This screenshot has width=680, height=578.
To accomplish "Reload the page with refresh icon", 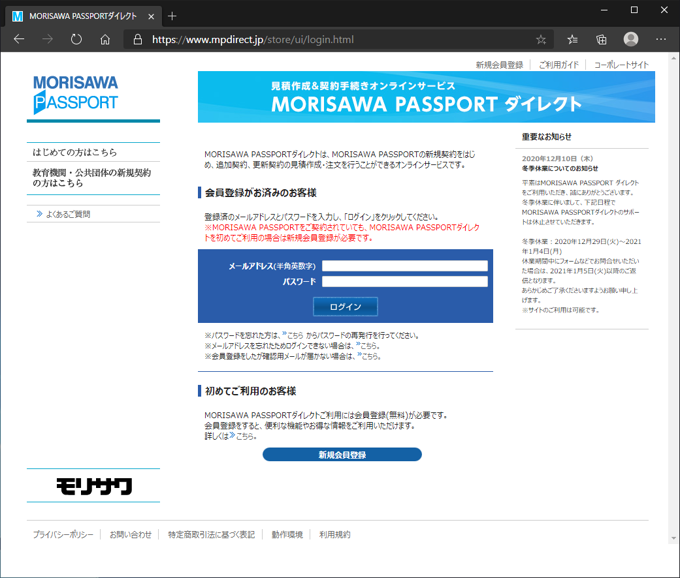I will [76, 39].
